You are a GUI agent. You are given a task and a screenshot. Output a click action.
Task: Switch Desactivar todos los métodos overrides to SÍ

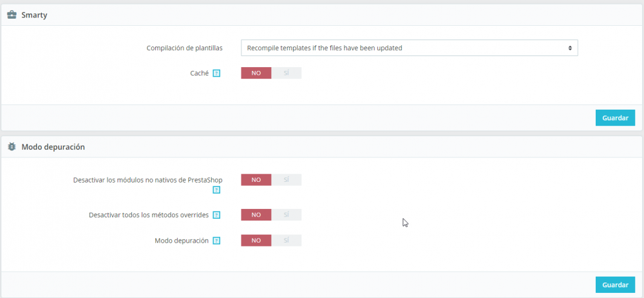click(286, 215)
